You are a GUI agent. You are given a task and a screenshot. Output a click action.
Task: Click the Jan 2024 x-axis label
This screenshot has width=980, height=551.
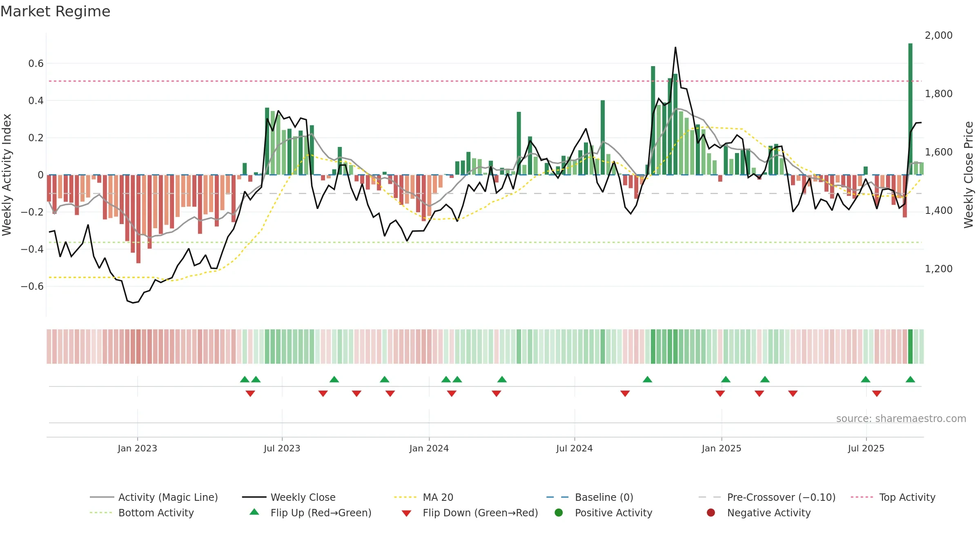pyautogui.click(x=429, y=448)
